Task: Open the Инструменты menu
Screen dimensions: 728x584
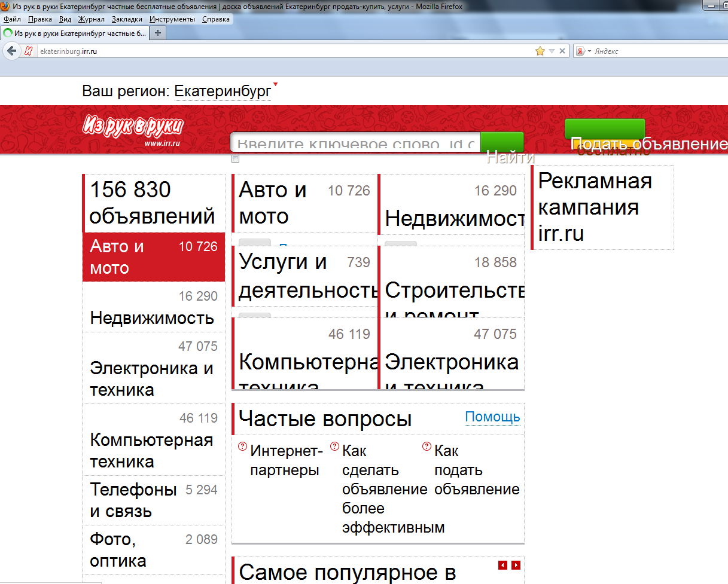Action: (x=172, y=19)
